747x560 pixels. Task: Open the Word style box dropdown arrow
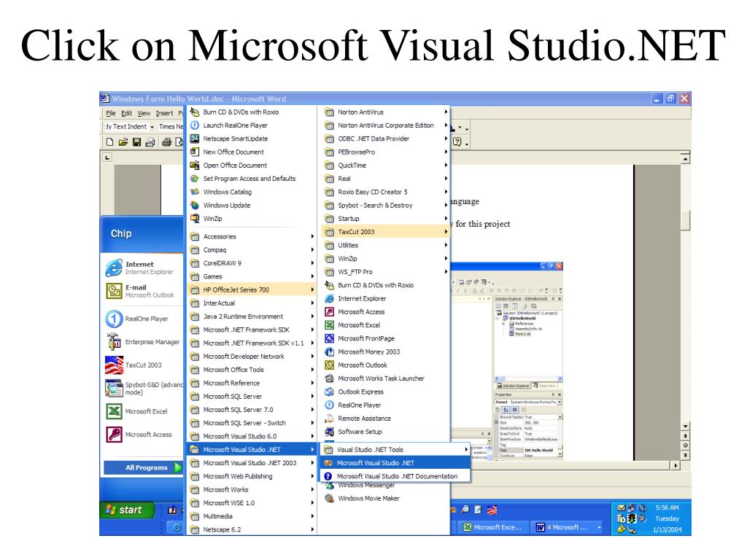[x=152, y=127]
